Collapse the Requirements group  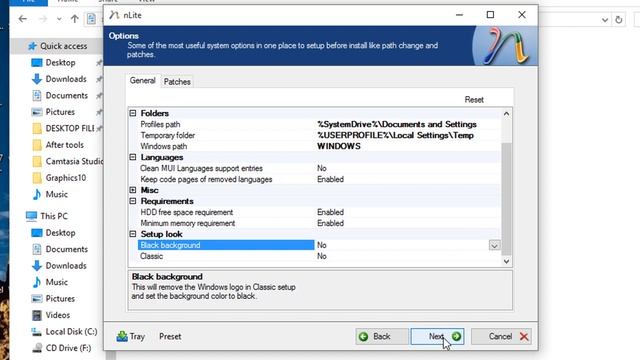pyautogui.click(x=133, y=201)
